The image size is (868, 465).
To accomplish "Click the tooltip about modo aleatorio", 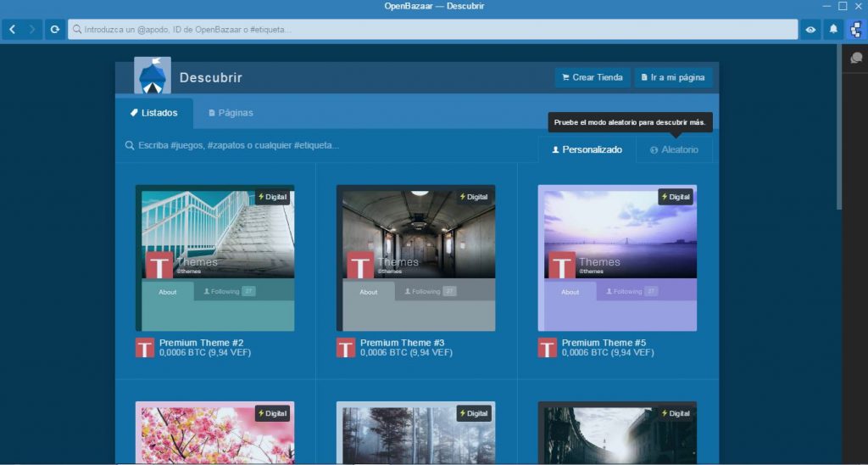I will coord(630,122).
